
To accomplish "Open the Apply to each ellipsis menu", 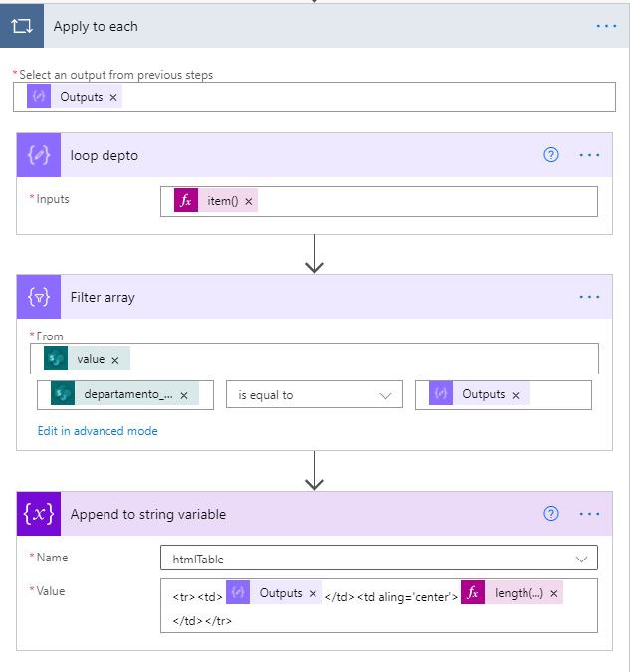I will (606, 26).
